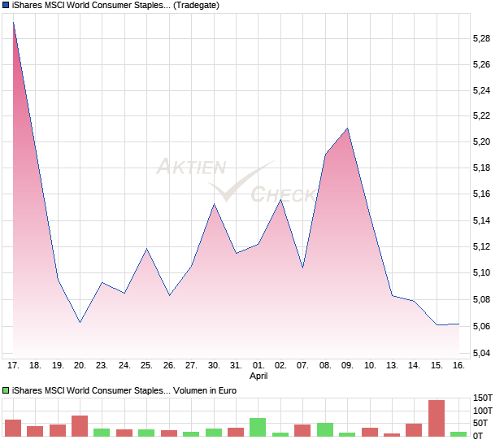Click the 5,04 price axis label

481,352
